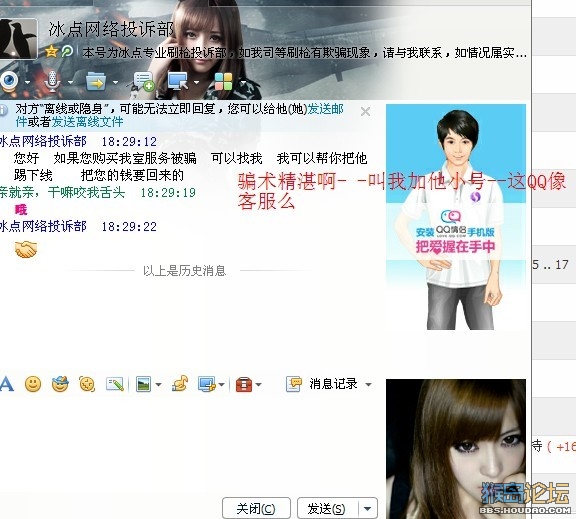Open the font settings A icon
This screenshot has width=576, height=519.
point(7,384)
